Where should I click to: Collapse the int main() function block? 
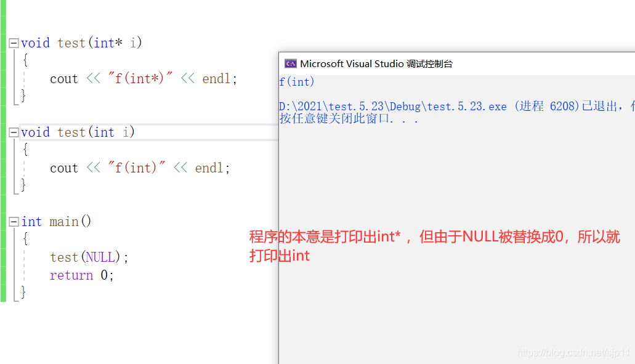click(14, 222)
